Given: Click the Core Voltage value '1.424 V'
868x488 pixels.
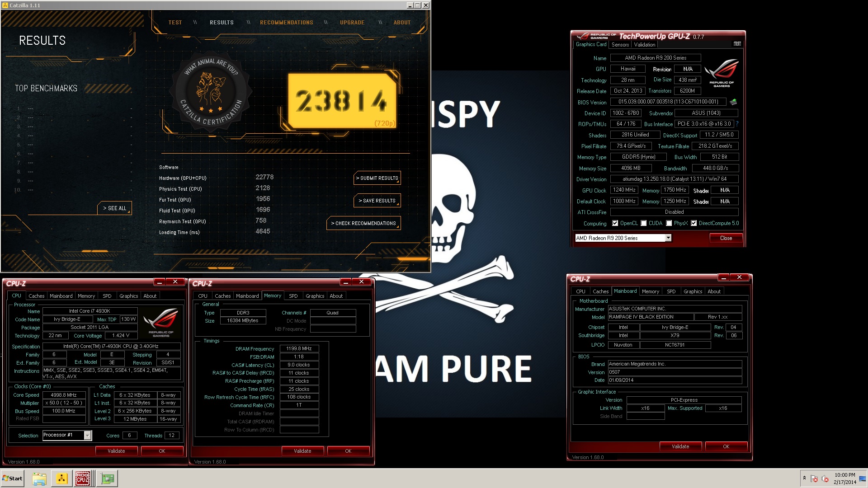Looking at the screenshot, I should click(120, 335).
